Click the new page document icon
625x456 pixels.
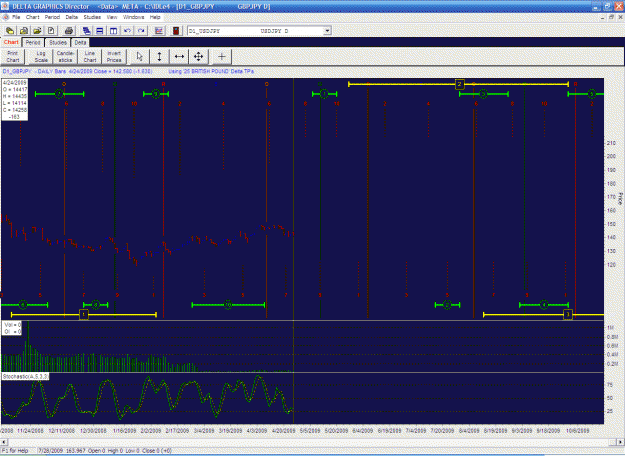pos(51,31)
